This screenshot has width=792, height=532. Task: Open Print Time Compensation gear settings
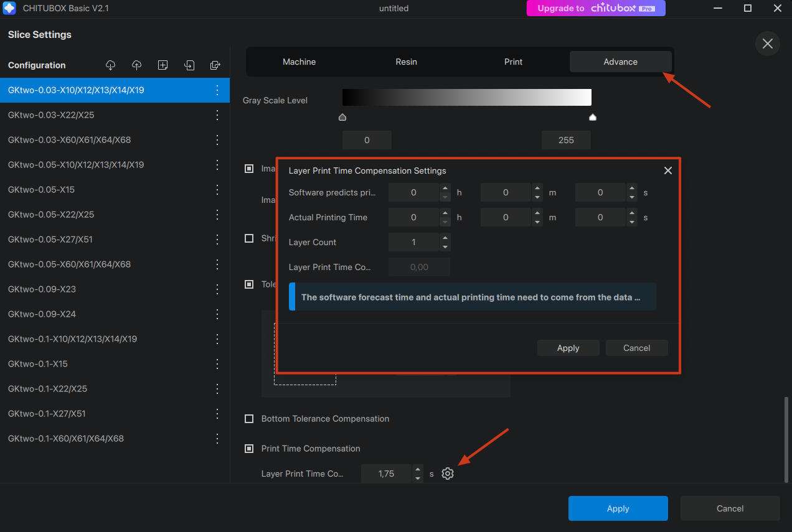448,474
